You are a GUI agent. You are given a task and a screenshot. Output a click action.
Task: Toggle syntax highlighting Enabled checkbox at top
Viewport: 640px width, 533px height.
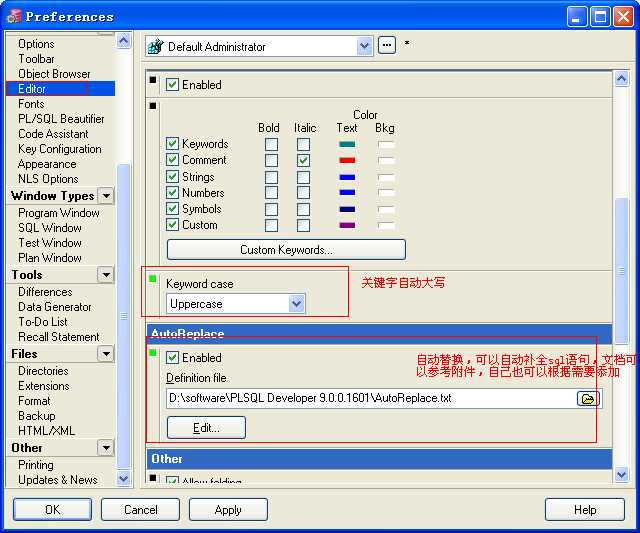pyautogui.click(x=172, y=85)
